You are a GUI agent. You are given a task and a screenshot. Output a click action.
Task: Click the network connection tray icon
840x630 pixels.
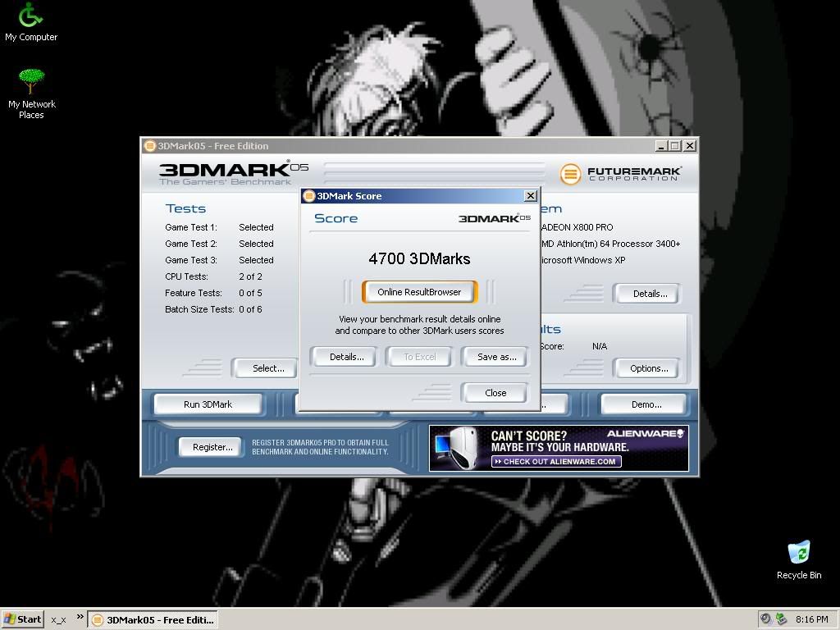[x=781, y=619]
